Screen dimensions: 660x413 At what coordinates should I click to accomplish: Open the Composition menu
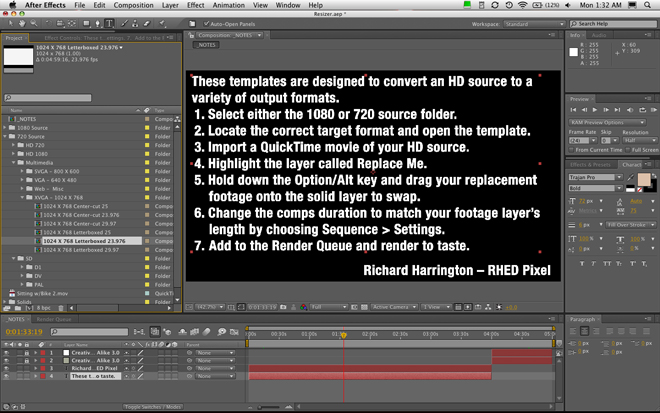click(133, 5)
